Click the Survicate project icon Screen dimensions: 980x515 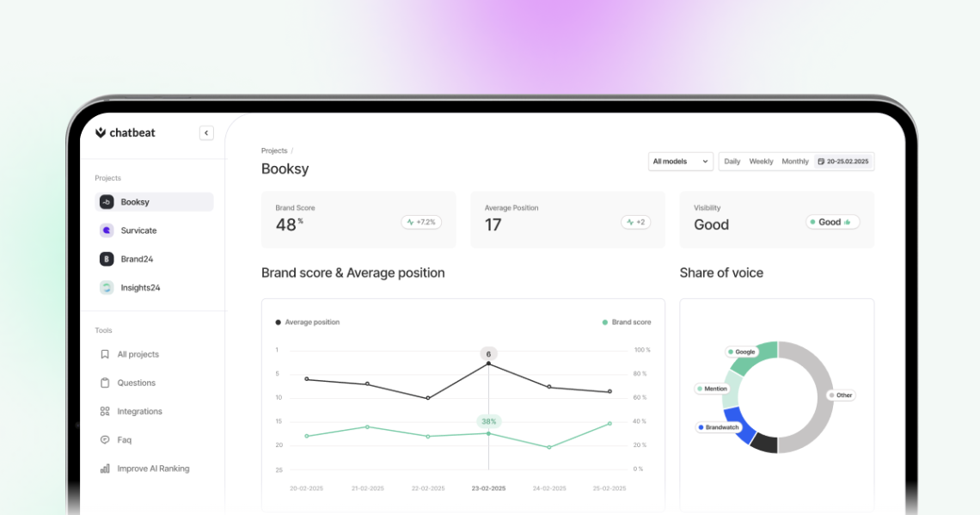point(107,230)
